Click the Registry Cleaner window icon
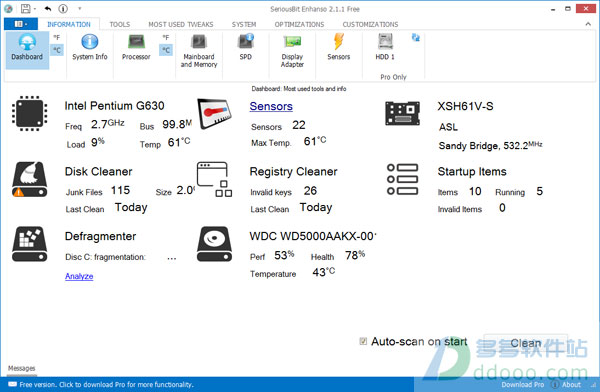This screenshot has height=392, width=600. pos(214,179)
